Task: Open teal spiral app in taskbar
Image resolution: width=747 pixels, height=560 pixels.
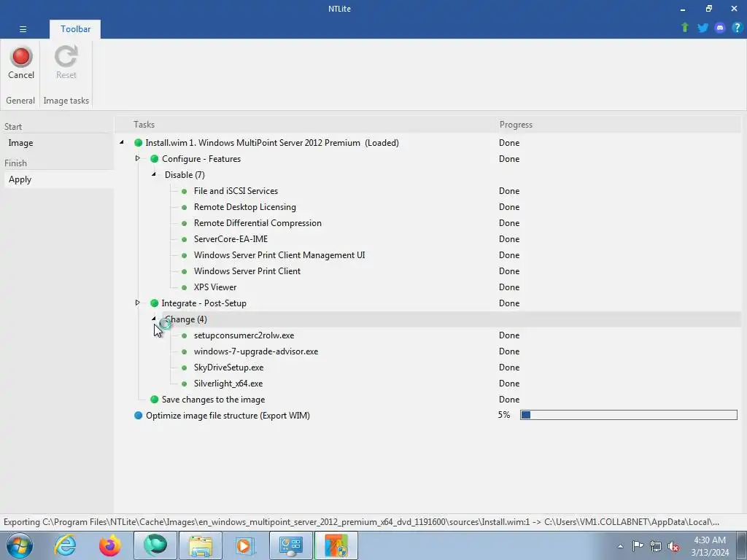Action: pyautogui.click(x=155, y=545)
